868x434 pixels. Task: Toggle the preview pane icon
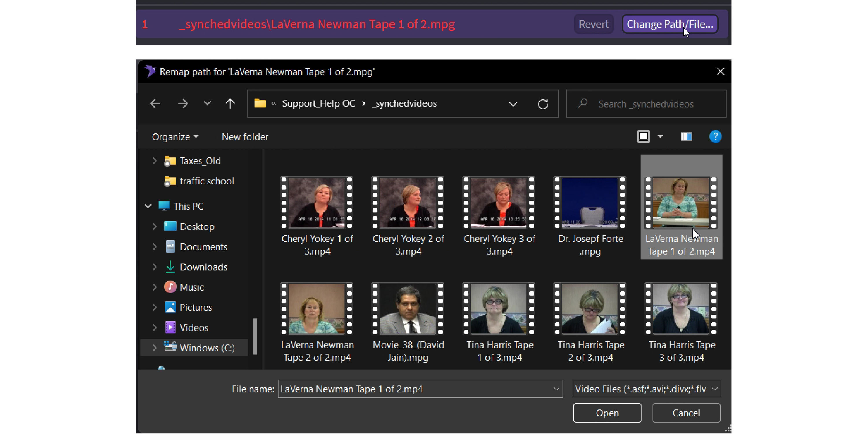[686, 137]
